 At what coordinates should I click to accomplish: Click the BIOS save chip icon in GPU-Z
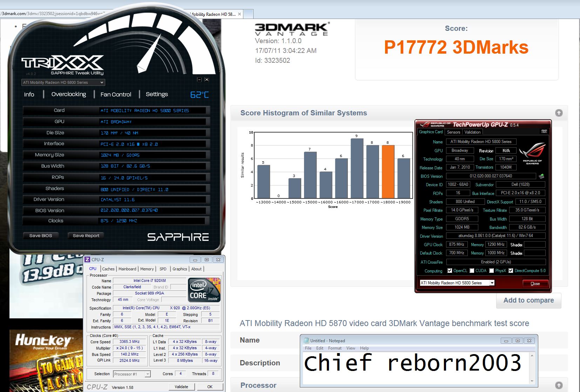click(x=541, y=176)
